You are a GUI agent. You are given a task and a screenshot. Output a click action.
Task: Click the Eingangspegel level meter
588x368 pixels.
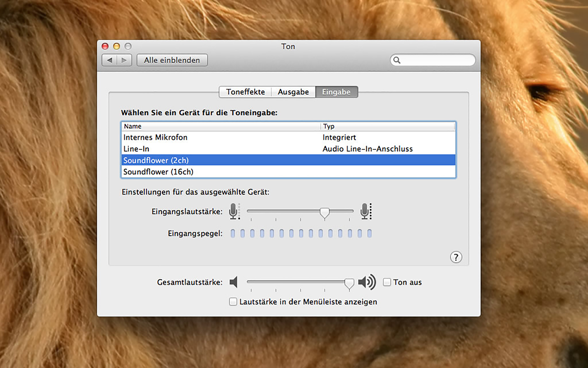301,233
